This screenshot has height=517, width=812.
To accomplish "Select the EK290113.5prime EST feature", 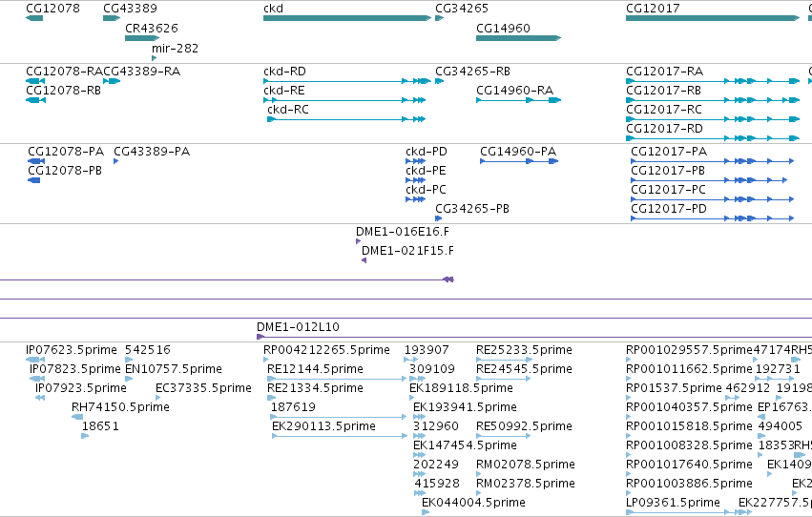I will 340,436.
